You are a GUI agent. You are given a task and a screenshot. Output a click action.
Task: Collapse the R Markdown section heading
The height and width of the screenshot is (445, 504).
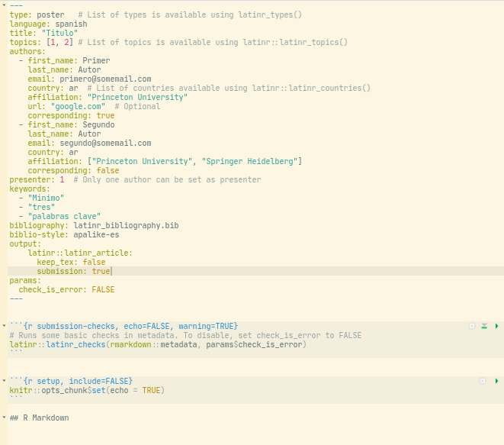click(x=4, y=418)
